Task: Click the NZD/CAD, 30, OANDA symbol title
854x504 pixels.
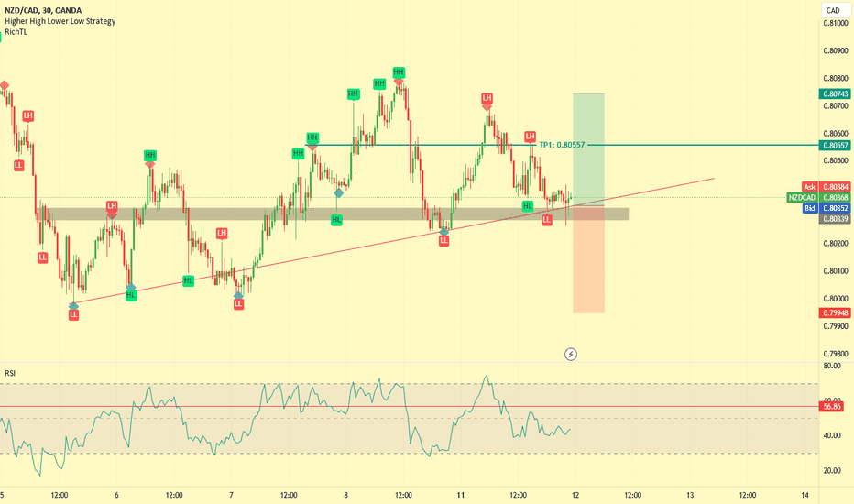Action: [x=43, y=10]
